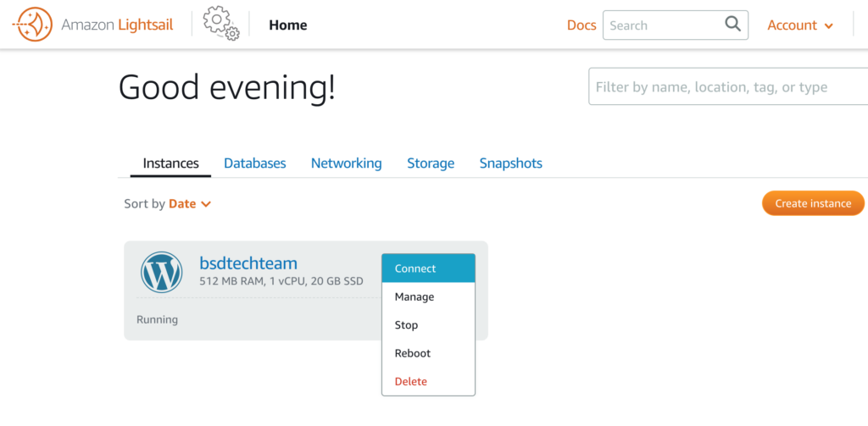Open the Networking tab
868x426 pixels.
pyautogui.click(x=346, y=163)
